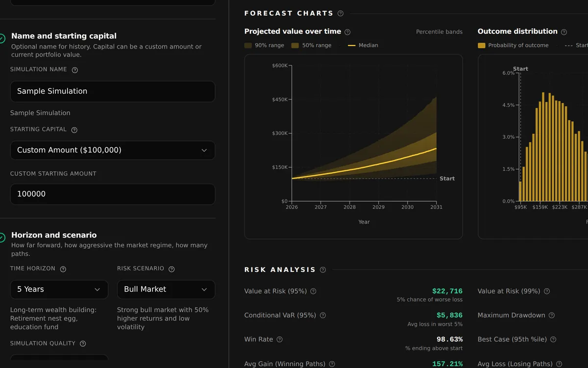
Task: Click help icon next to Simulation Name
Action: coord(75,70)
